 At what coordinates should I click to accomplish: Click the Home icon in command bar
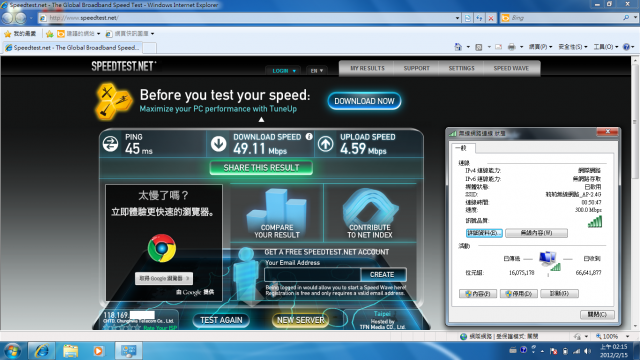coord(458,47)
